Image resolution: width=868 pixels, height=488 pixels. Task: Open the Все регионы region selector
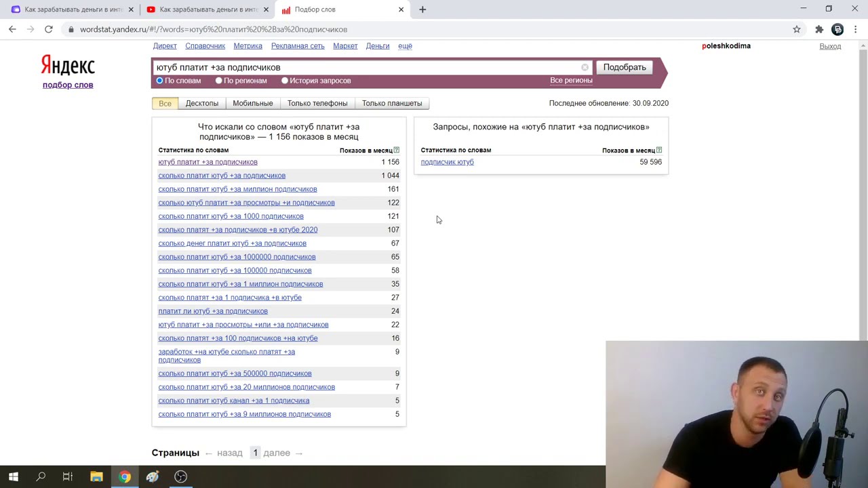click(571, 80)
